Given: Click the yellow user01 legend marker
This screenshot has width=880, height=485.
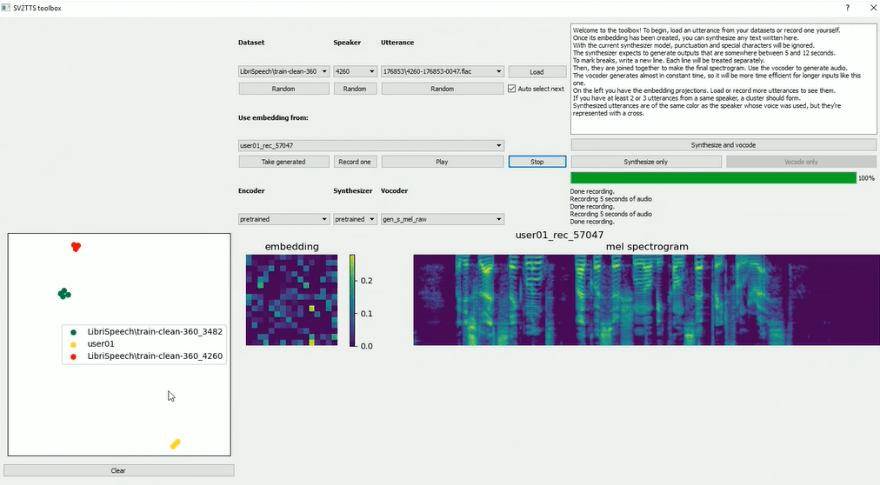Looking at the screenshot, I should [73, 344].
